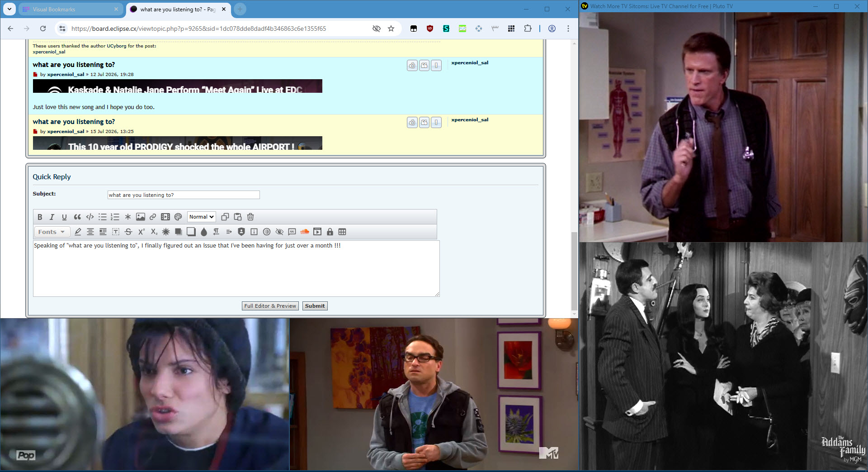The width and height of the screenshot is (868, 472).
Task: Open a new browser tab
Action: 240,9
